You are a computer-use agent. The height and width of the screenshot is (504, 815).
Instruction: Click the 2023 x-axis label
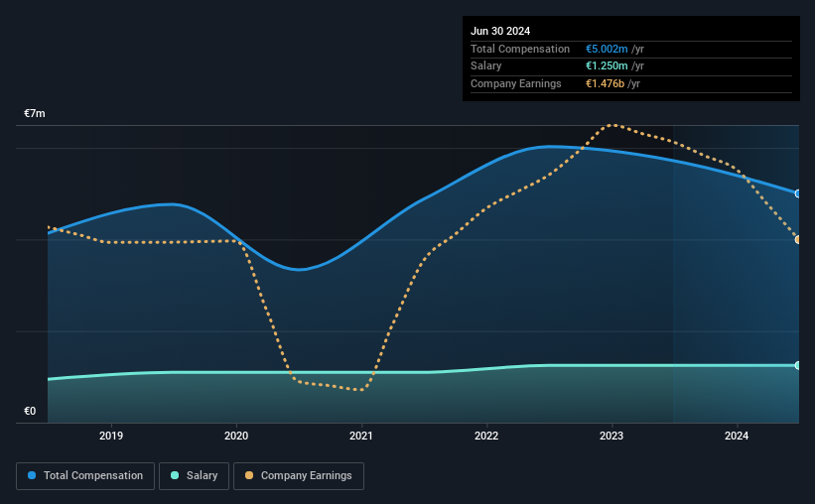(611, 436)
